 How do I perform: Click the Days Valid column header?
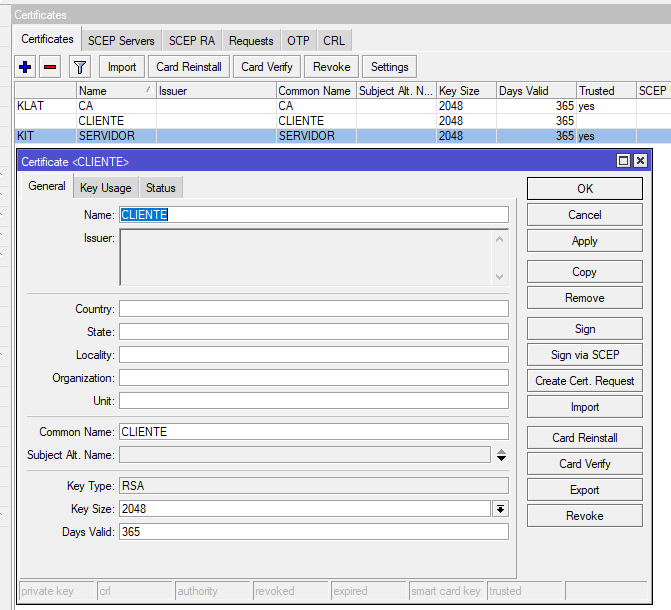tap(536, 91)
